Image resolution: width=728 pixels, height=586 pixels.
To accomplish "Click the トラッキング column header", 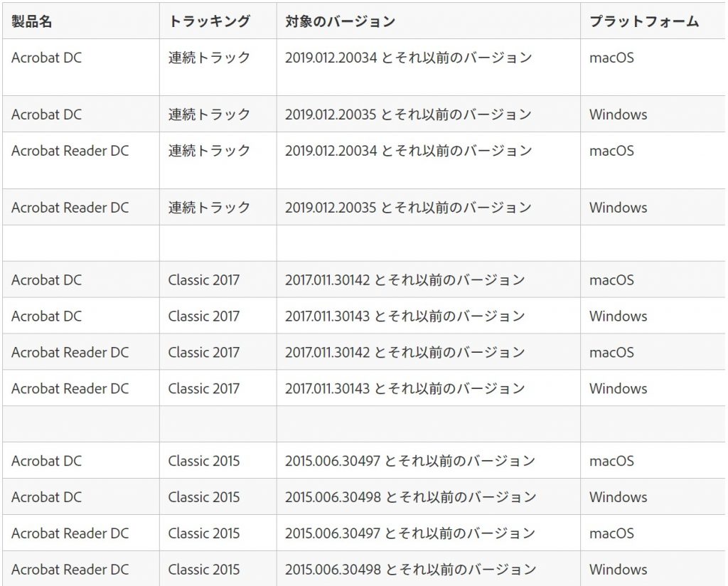I will tap(209, 21).
